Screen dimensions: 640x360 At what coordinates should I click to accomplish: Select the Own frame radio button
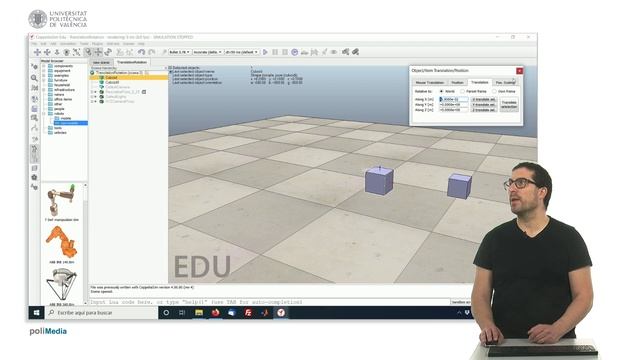tap(494, 91)
